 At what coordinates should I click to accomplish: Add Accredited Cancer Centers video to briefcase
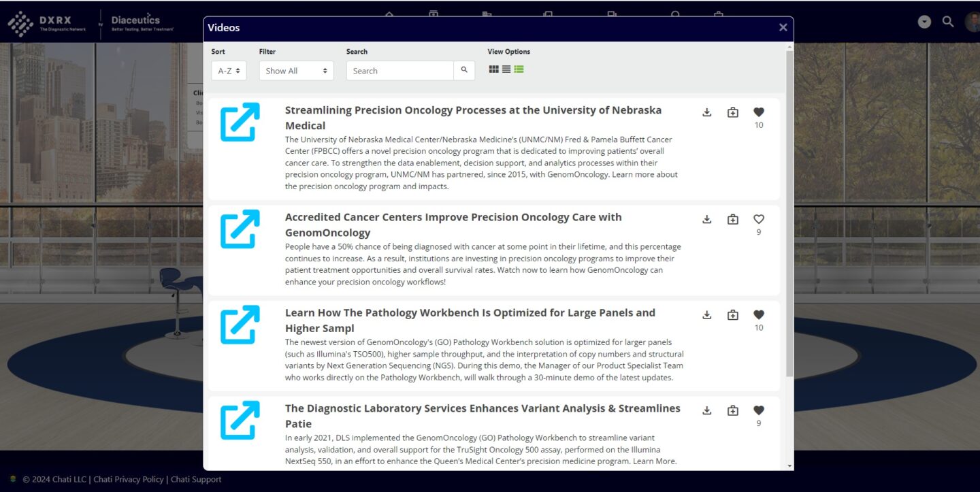732,219
